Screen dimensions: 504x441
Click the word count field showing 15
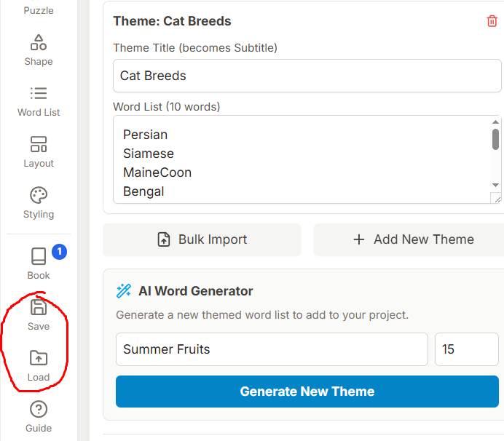[466, 349]
